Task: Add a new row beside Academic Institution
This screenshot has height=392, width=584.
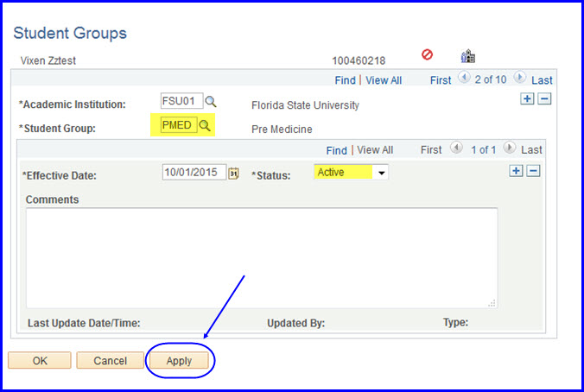Action: tap(528, 99)
